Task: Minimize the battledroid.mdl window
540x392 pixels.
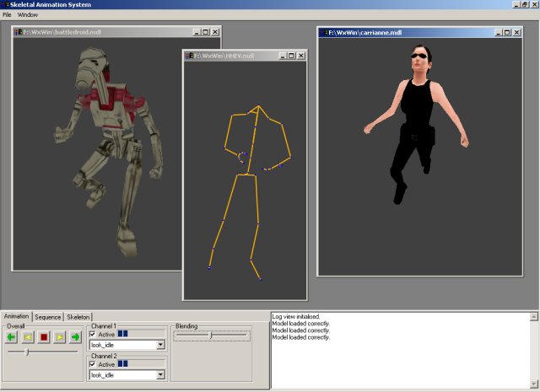Action: point(197,32)
